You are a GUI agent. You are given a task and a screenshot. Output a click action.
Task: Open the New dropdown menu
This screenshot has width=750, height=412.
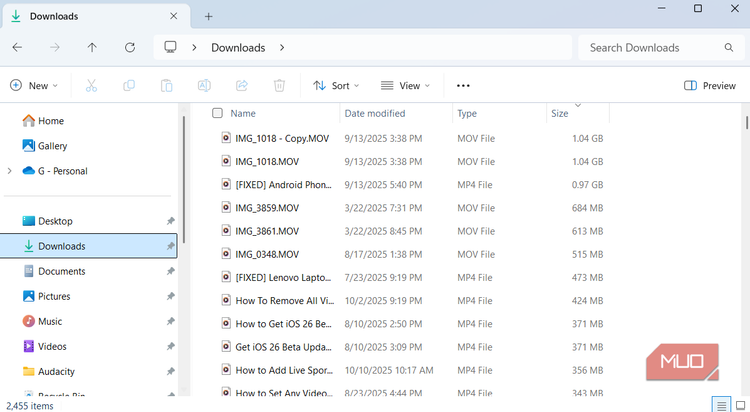click(34, 86)
